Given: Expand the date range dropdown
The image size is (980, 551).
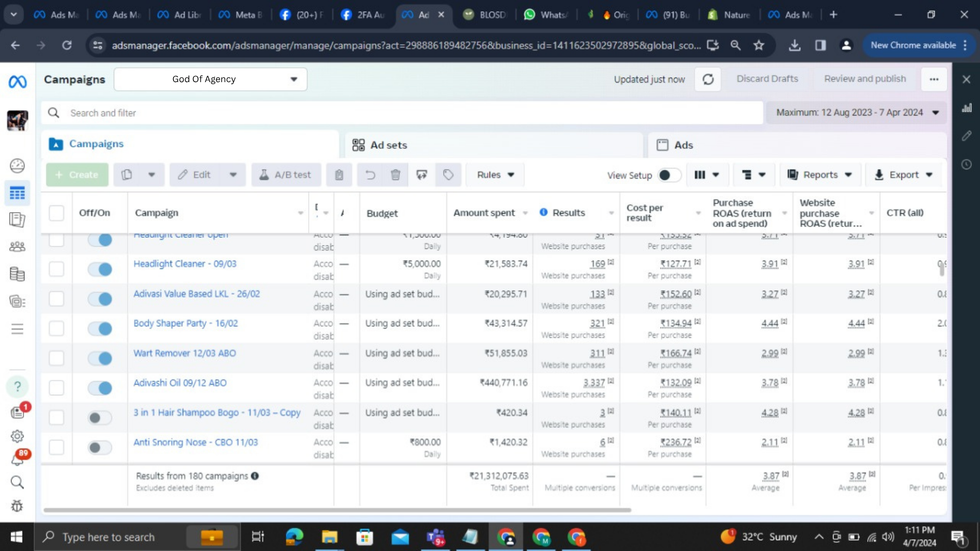Looking at the screenshot, I should (856, 112).
